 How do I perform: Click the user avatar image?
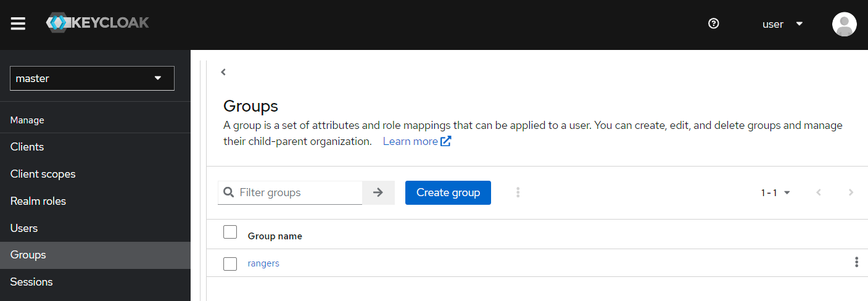pos(844,24)
